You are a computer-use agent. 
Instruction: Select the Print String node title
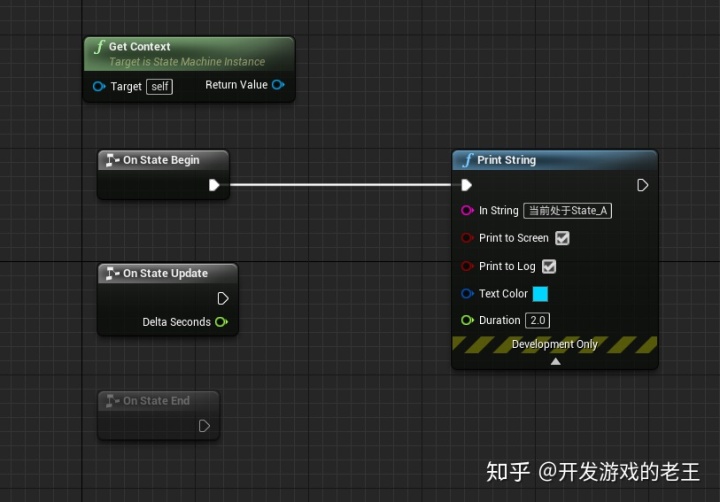click(x=506, y=160)
